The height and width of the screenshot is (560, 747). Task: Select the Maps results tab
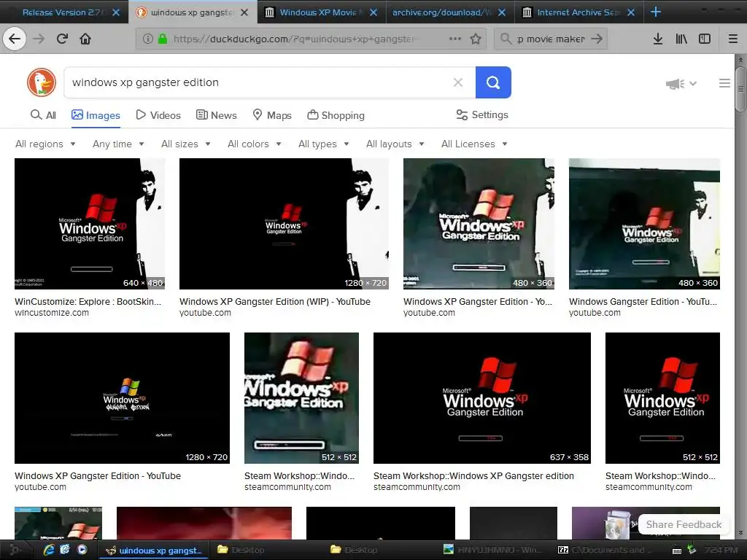272,115
